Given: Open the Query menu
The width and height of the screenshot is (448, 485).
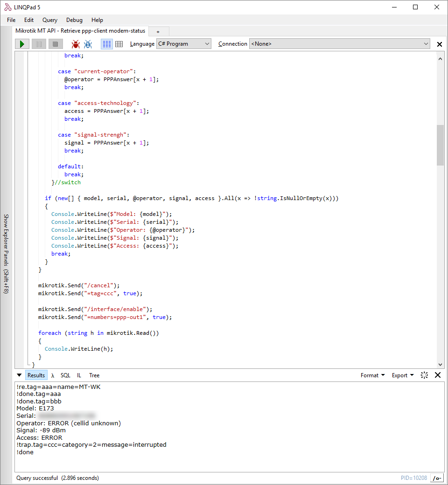Looking at the screenshot, I should click(49, 20).
